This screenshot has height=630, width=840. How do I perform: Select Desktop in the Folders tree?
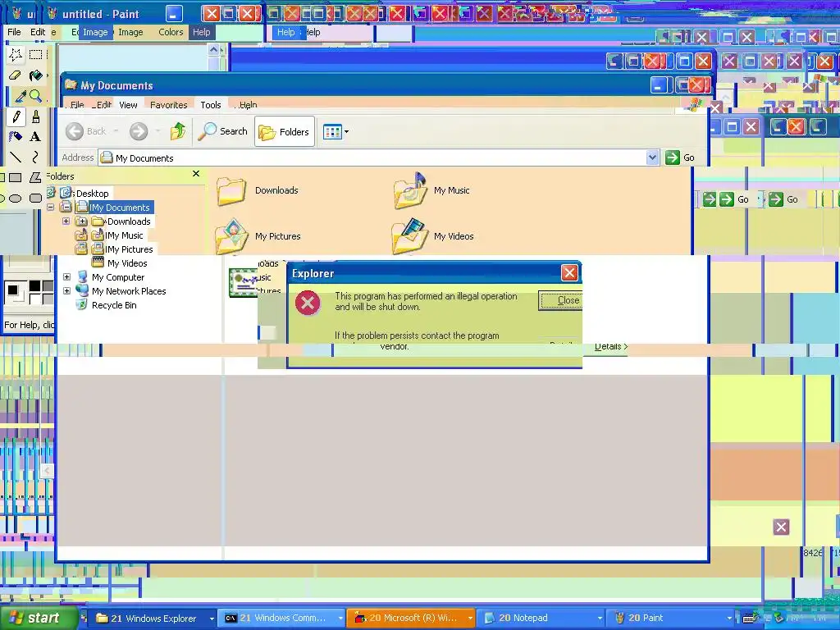pos(92,194)
